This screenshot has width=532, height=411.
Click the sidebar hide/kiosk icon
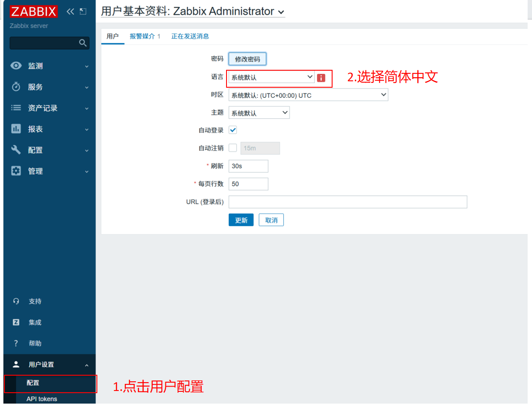(83, 12)
